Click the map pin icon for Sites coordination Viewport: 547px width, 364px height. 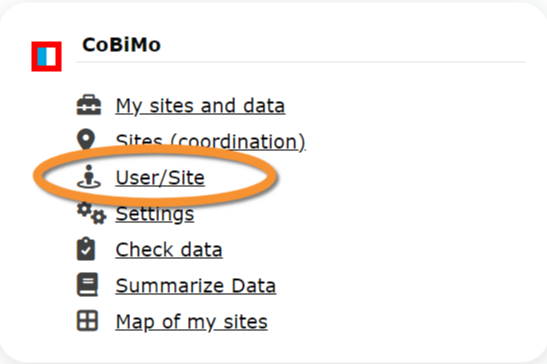(86, 139)
